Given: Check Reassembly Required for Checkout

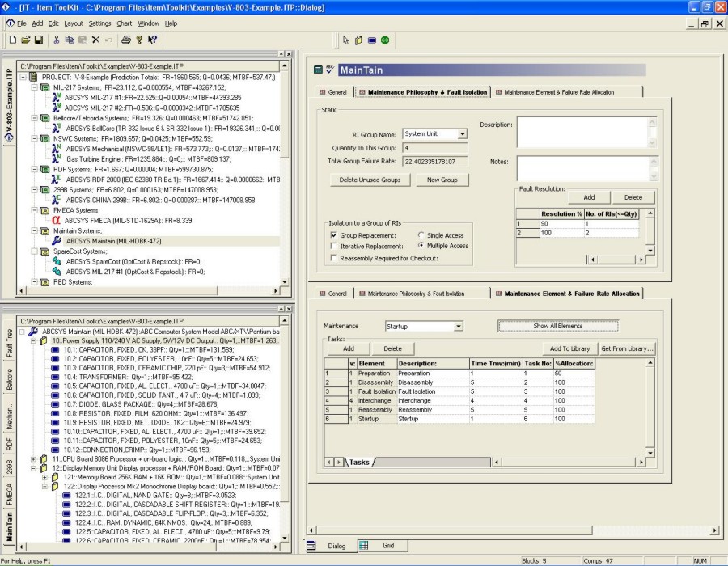Looking at the screenshot, I should click(x=334, y=258).
